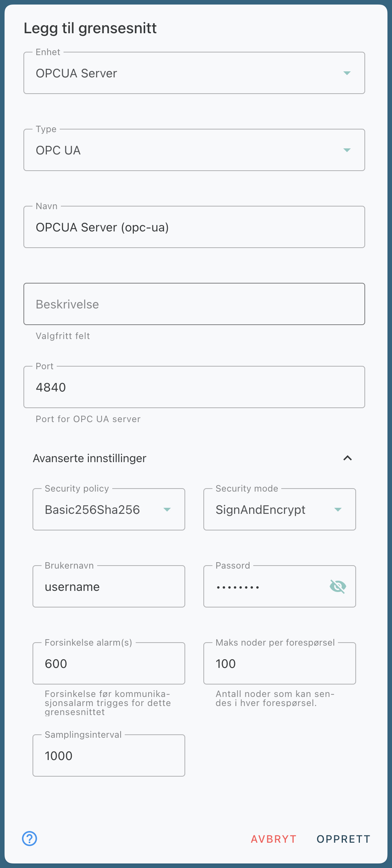Click the Security mode arrow icon
The height and width of the screenshot is (868, 392).
click(x=338, y=509)
